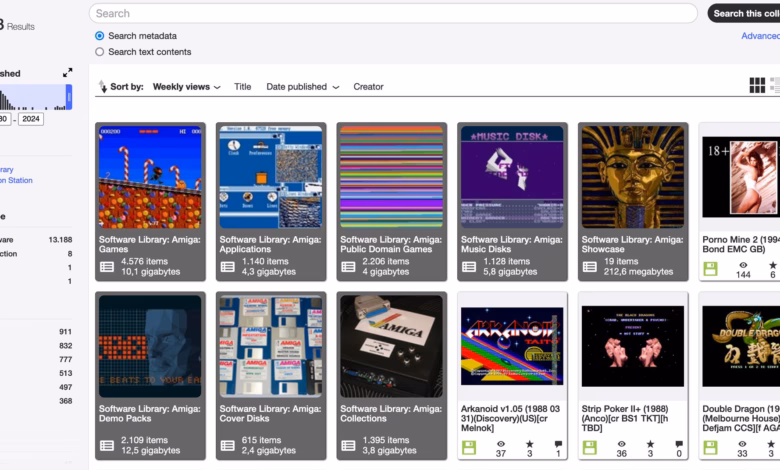Open Music Disks collection thumbnail
The width and height of the screenshot is (780, 470).
[x=512, y=177]
